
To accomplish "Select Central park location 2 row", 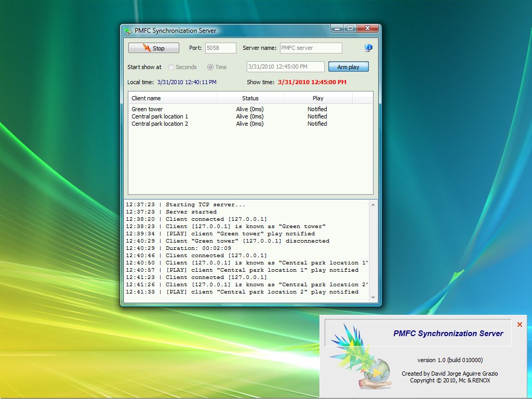I will tap(250, 124).
